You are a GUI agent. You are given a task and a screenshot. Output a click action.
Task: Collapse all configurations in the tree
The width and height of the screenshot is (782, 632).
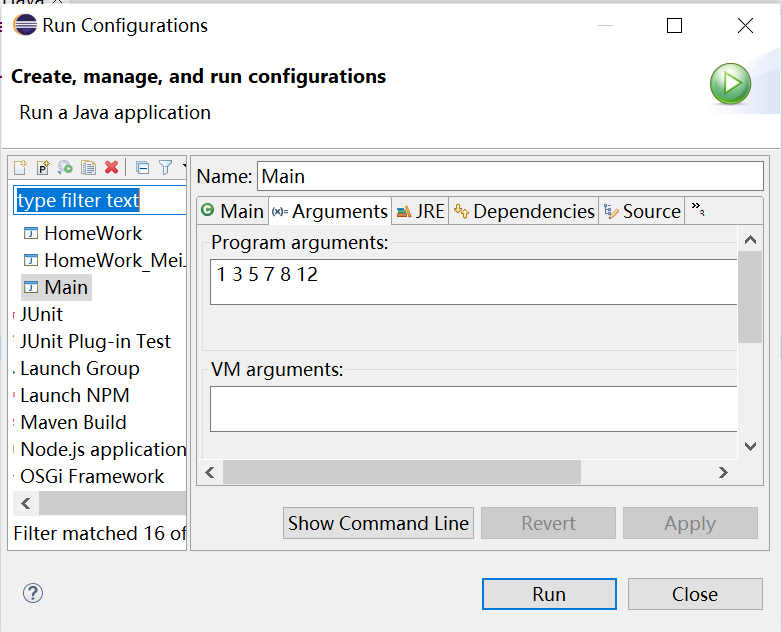142,168
